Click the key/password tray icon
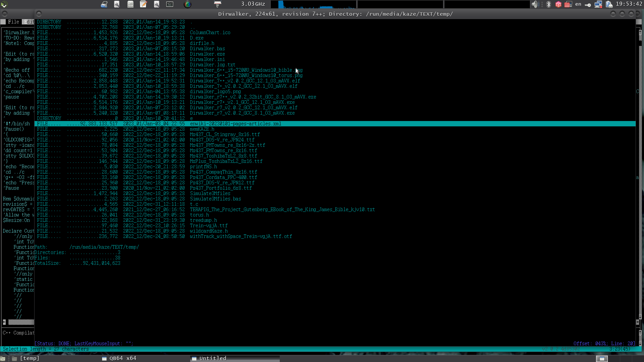Viewport: 644px width, 362px height. coord(588,5)
